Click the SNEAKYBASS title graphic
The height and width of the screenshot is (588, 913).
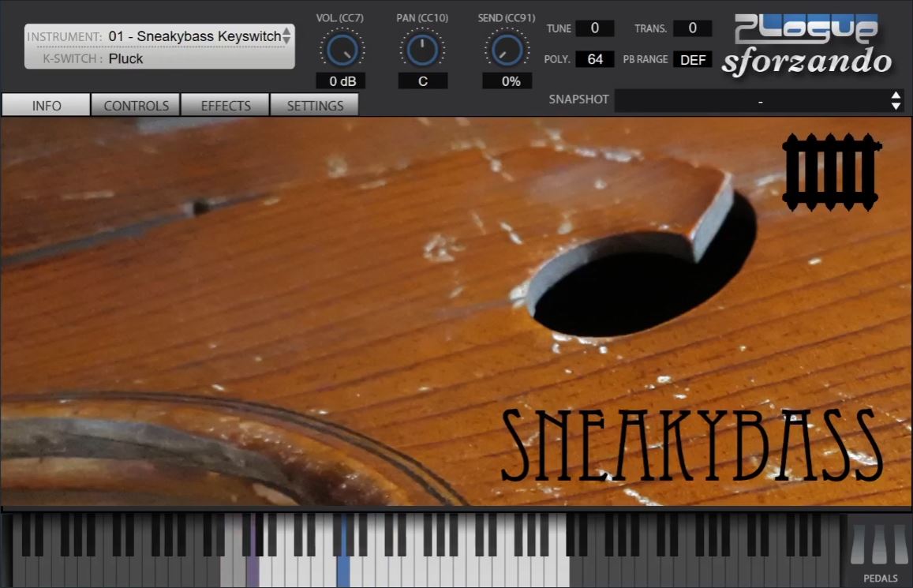[x=693, y=446]
